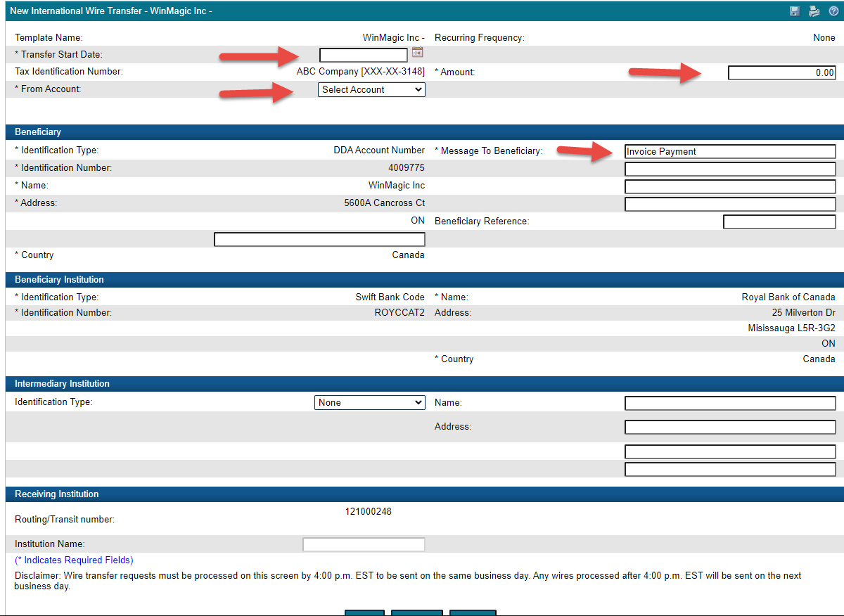
Task: Focus the Amount input field
Action: coord(781,72)
